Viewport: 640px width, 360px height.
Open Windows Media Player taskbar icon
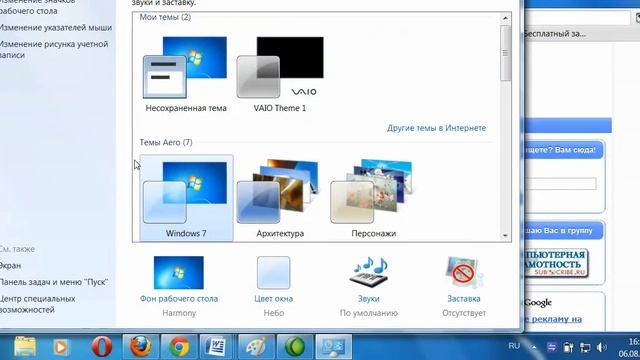click(60, 347)
